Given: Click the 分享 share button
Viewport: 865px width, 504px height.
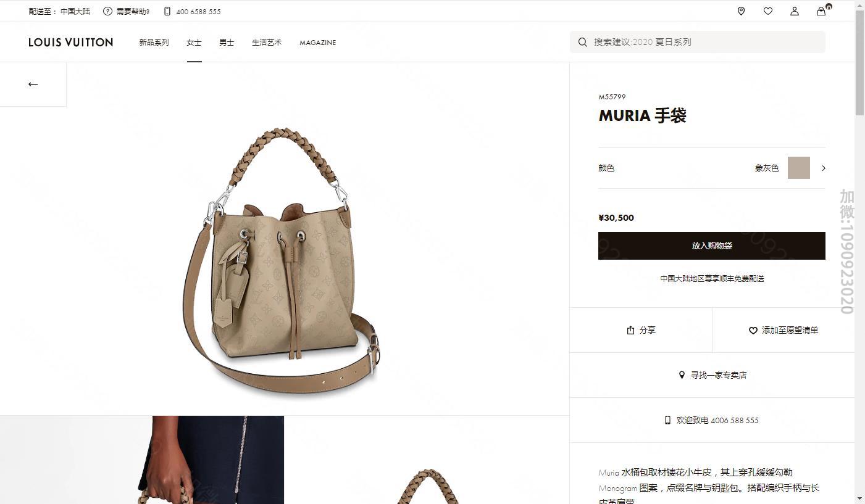Looking at the screenshot, I should (x=641, y=330).
